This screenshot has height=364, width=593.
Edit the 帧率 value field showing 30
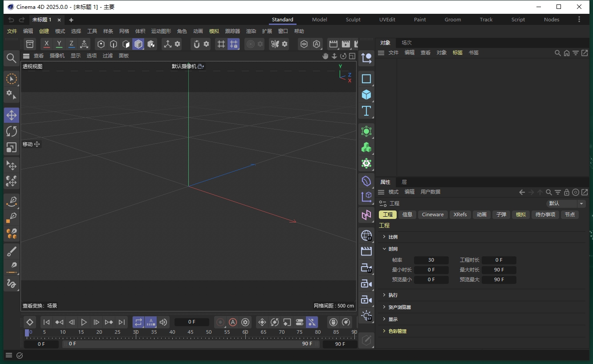coord(431,260)
